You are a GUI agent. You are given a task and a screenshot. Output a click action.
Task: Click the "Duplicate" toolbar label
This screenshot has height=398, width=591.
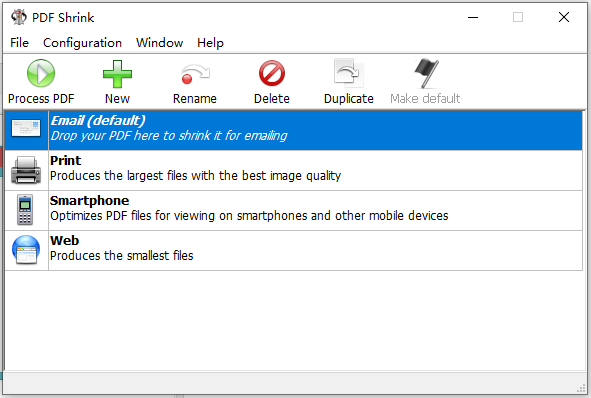pos(349,99)
